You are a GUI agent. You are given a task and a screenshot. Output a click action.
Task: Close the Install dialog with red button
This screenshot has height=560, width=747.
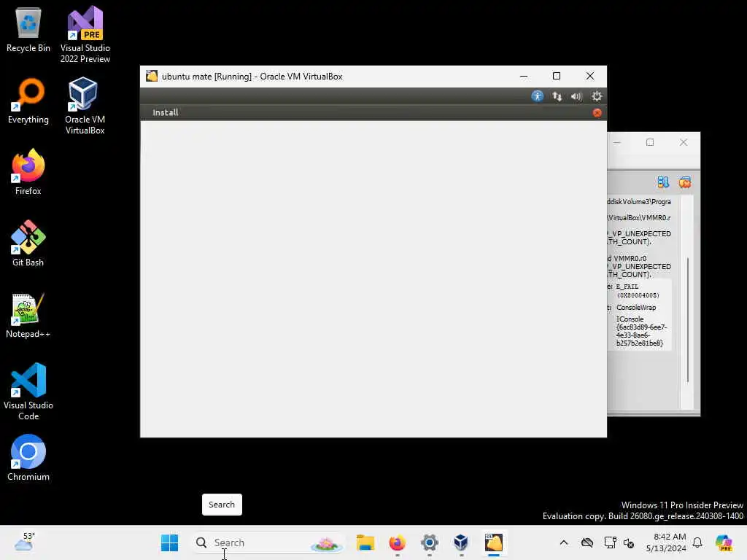(x=597, y=113)
